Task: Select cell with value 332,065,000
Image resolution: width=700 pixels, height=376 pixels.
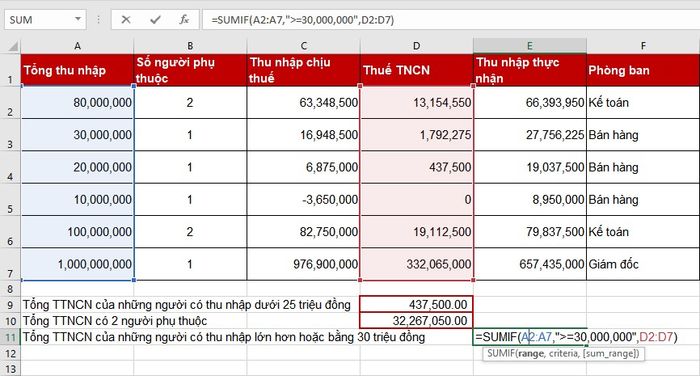Action: pyautogui.click(x=417, y=264)
